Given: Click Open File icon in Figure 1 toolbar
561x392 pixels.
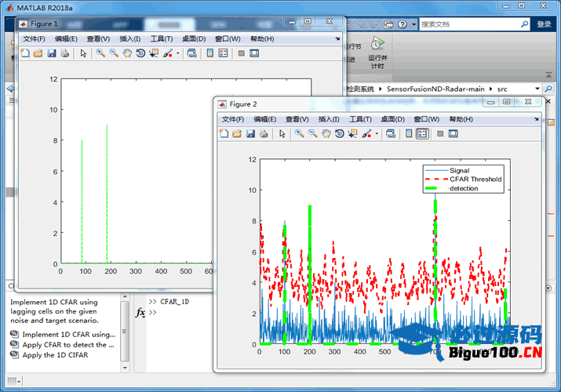Looking at the screenshot, I should coord(38,53).
